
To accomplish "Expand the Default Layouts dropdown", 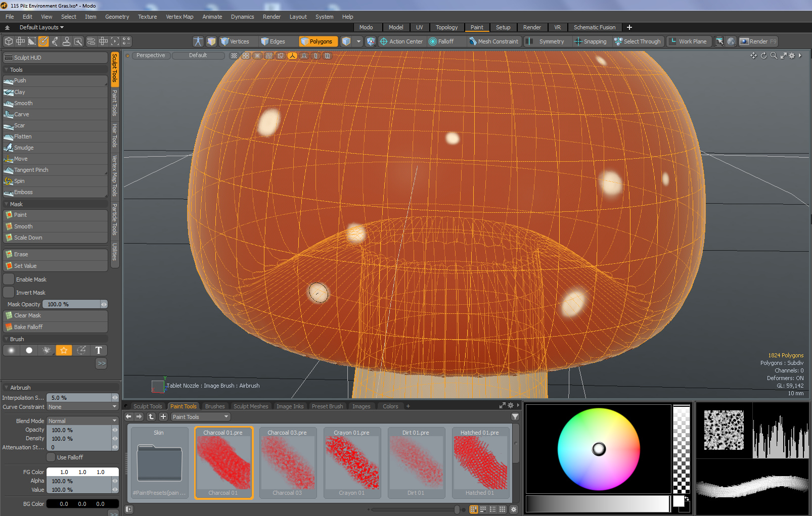I will coord(41,27).
